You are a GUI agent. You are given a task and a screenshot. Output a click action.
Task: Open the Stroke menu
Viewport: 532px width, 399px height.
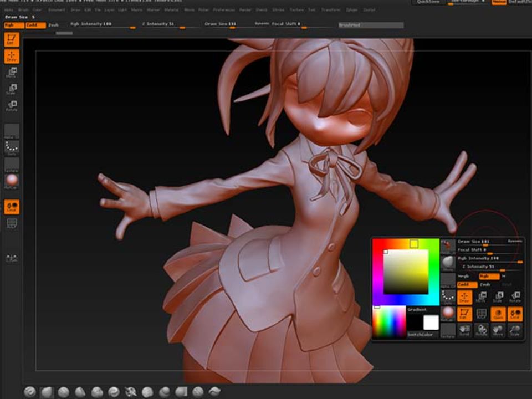(x=278, y=10)
